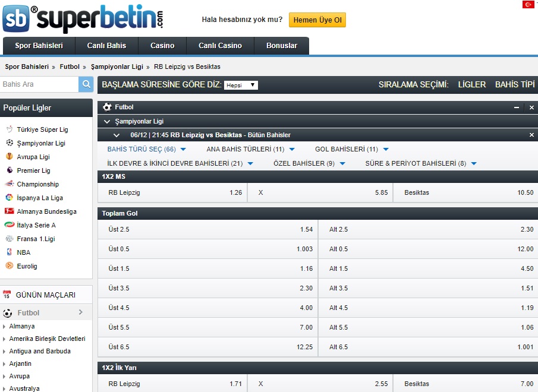
Task: Open the Hepsi start time dropdown
Action: [241, 85]
